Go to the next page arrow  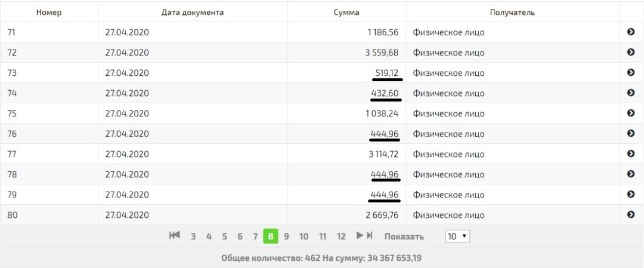pyautogui.click(x=360, y=236)
